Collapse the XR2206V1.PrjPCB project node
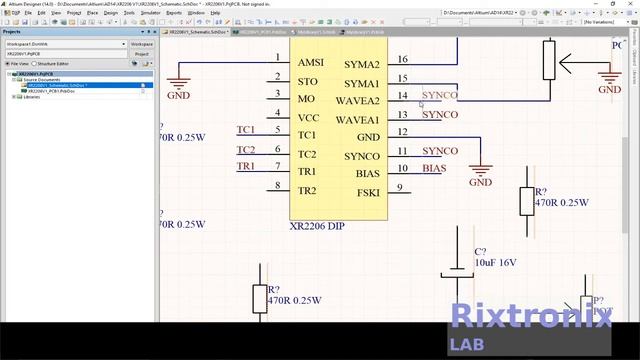This screenshot has width=640, height=360. pos(9,74)
